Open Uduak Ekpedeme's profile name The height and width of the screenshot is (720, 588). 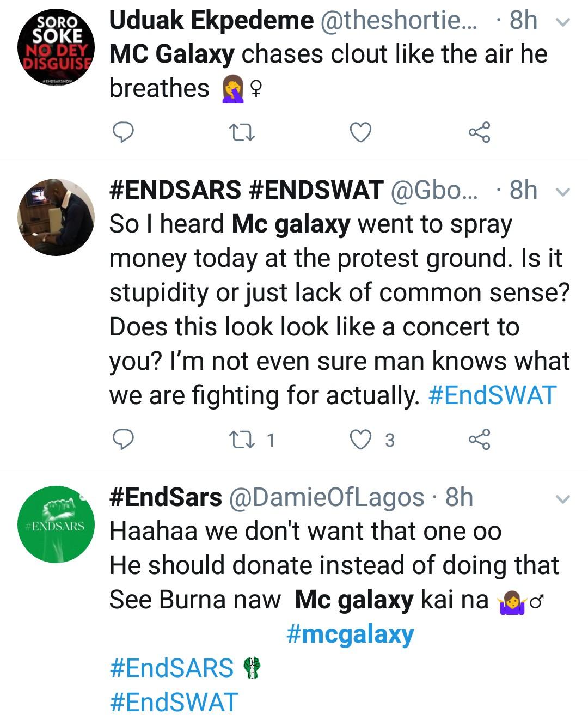[x=211, y=21]
